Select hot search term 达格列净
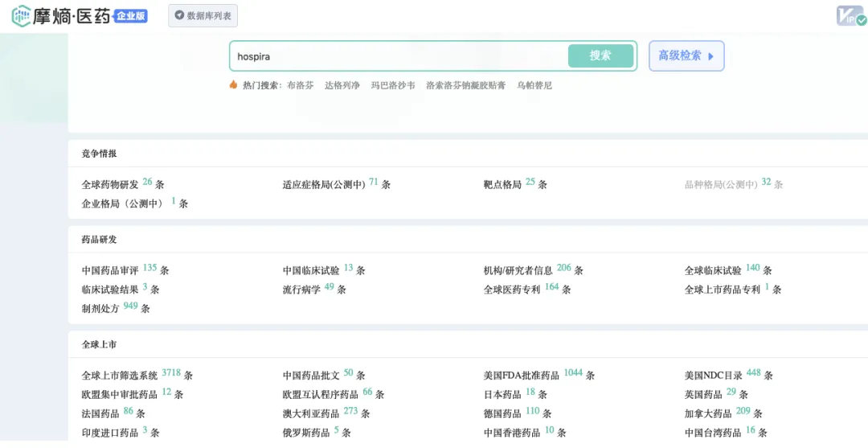This screenshot has width=868, height=448. [342, 85]
